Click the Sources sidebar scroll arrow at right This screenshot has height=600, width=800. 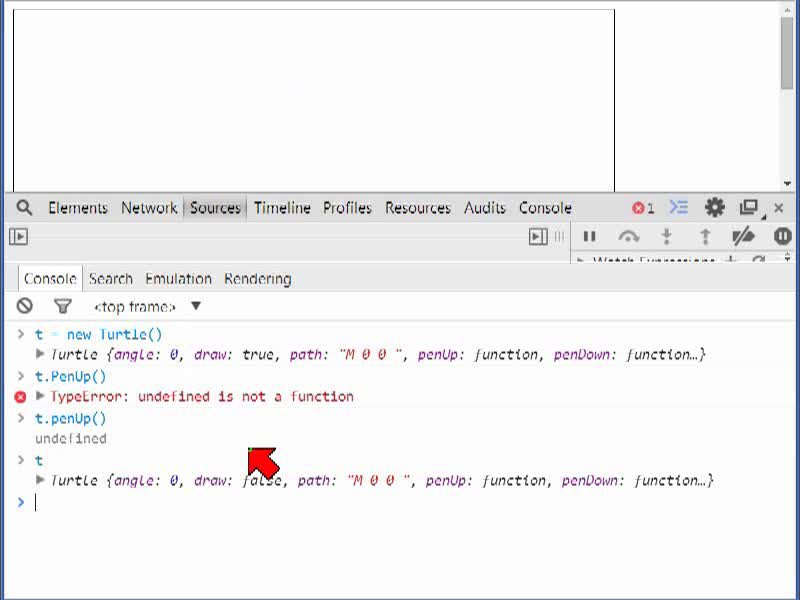(x=787, y=259)
